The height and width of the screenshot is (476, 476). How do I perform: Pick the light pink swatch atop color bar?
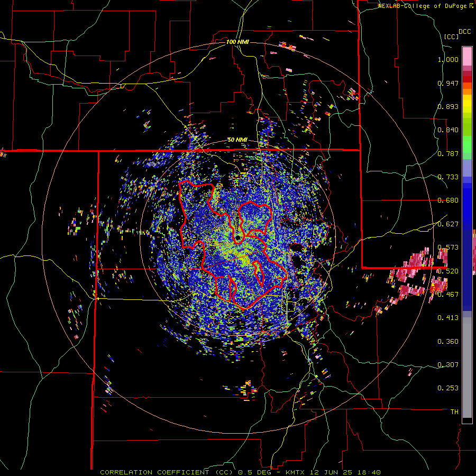[x=467, y=56]
